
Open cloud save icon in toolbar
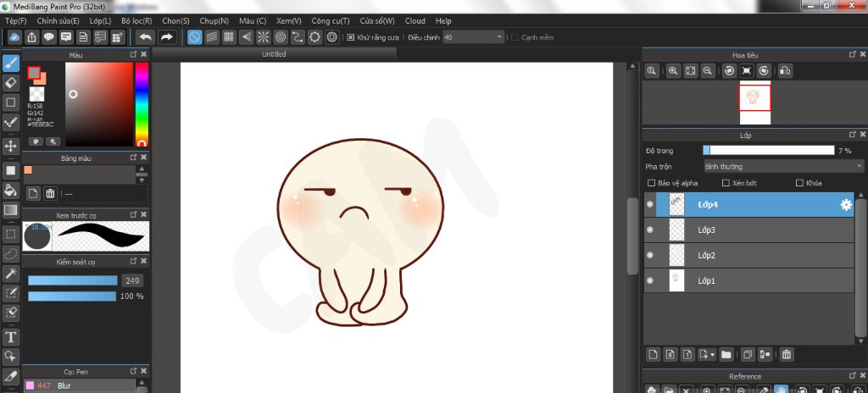[15, 37]
